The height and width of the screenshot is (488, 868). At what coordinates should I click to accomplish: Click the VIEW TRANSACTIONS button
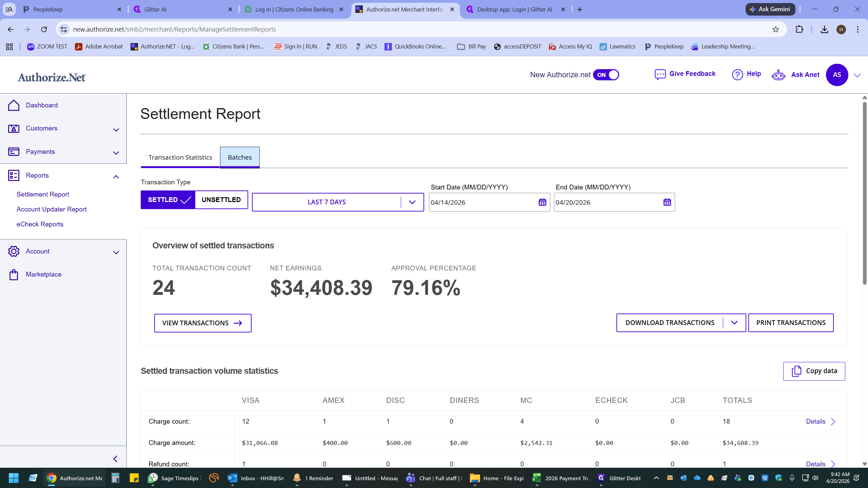tap(203, 323)
